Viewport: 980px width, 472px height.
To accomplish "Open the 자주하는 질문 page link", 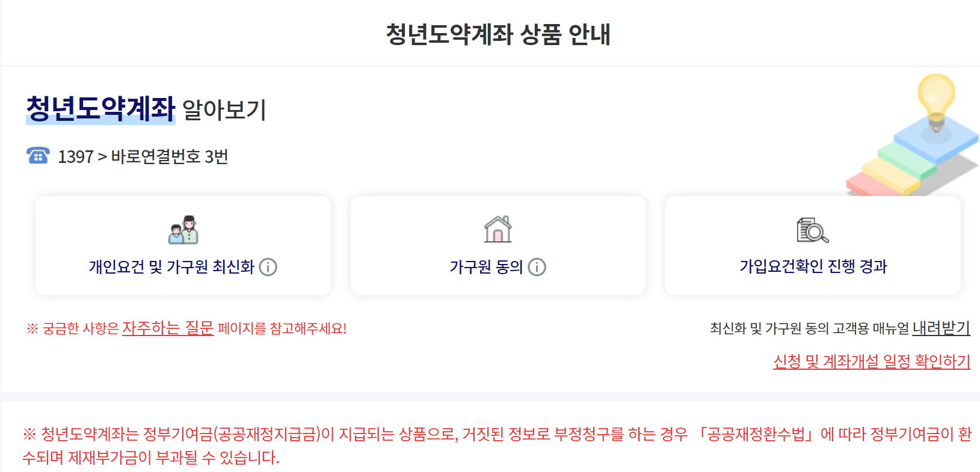I will 168,329.
